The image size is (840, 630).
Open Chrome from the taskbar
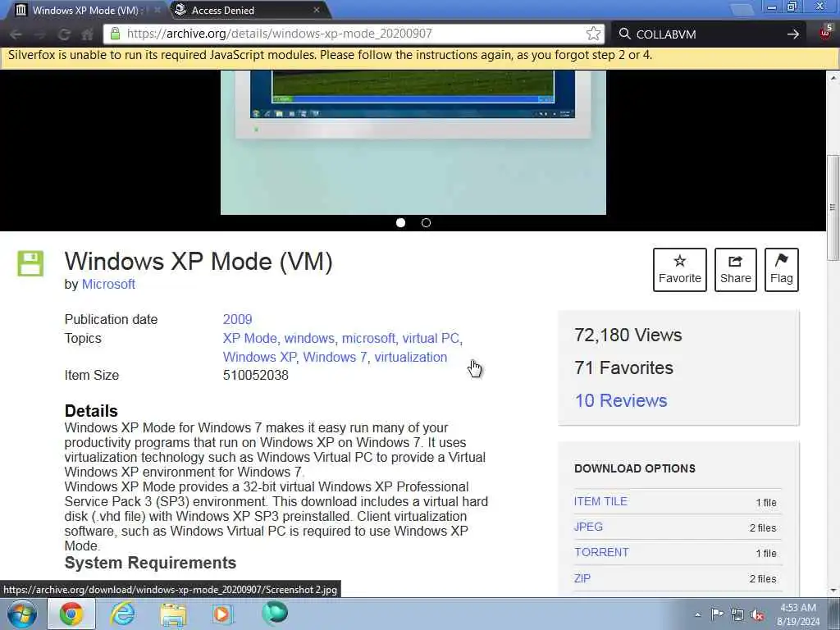(71, 614)
